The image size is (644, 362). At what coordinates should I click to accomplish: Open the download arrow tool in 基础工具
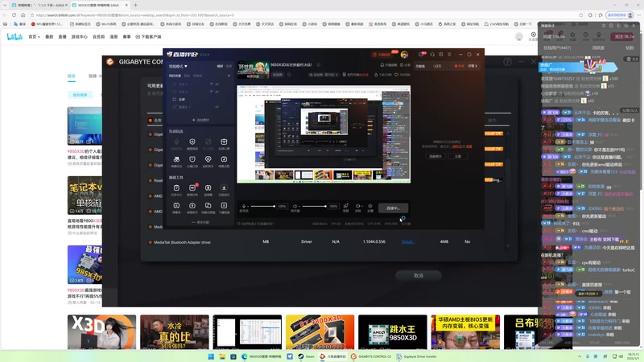coord(224,189)
